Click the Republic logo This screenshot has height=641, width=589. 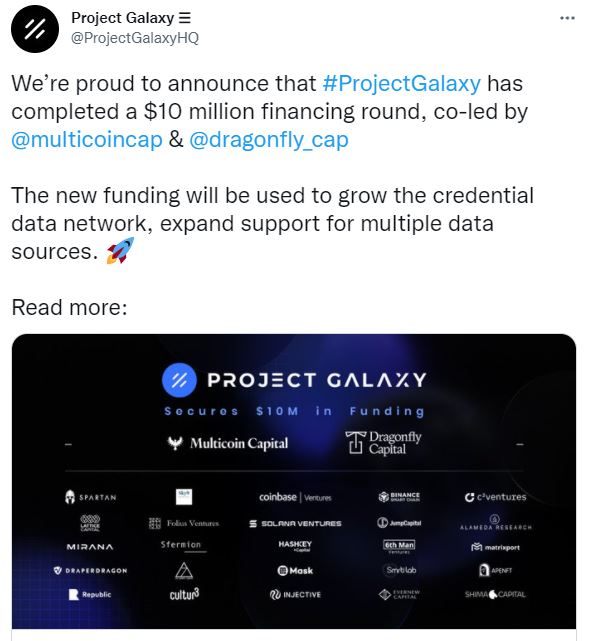point(90,594)
